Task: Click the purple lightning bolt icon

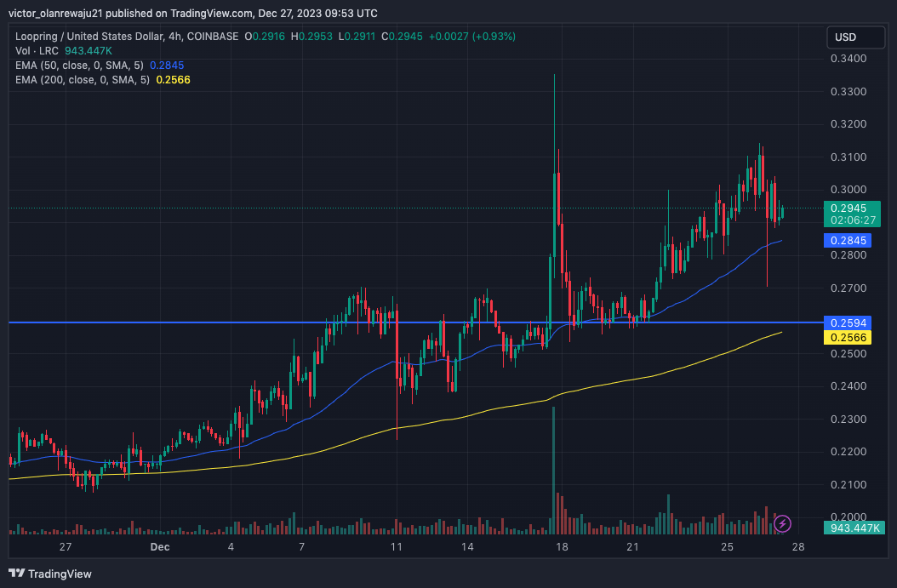Action: click(x=782, y=522)
